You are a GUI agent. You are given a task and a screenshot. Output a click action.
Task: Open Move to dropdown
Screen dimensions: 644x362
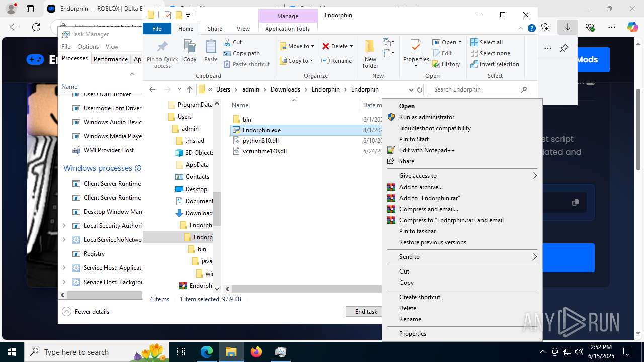pyautogui.click(x=297, y=46)
